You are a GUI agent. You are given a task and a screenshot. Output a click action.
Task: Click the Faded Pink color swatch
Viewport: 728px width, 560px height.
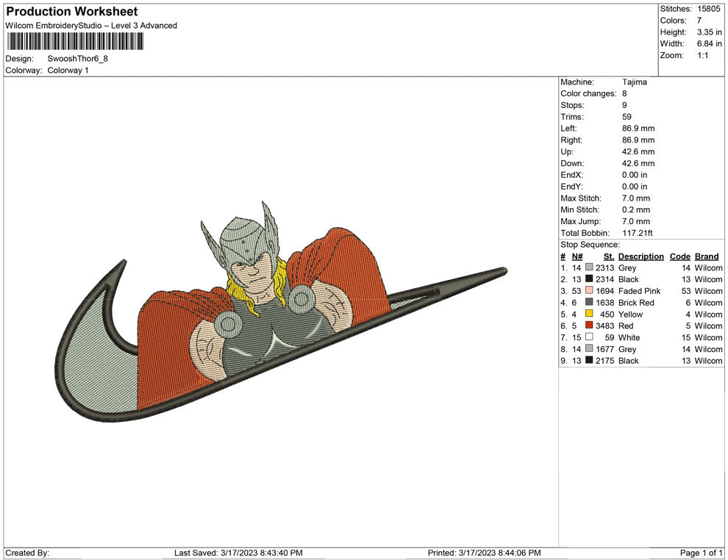pos(589,290)
